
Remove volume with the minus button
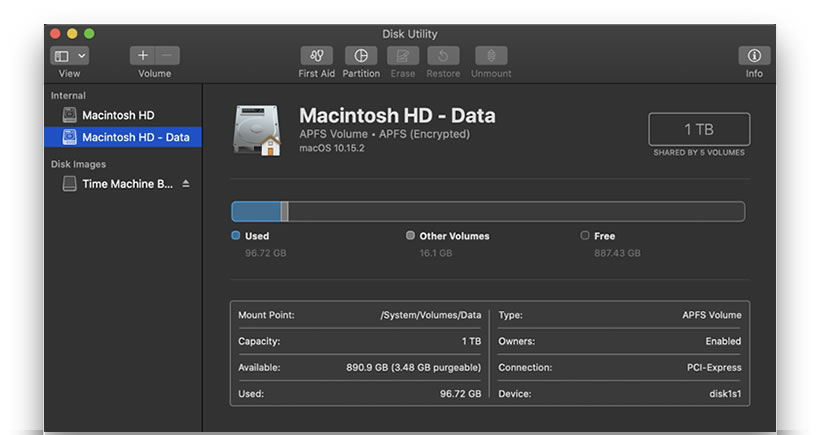167,55
